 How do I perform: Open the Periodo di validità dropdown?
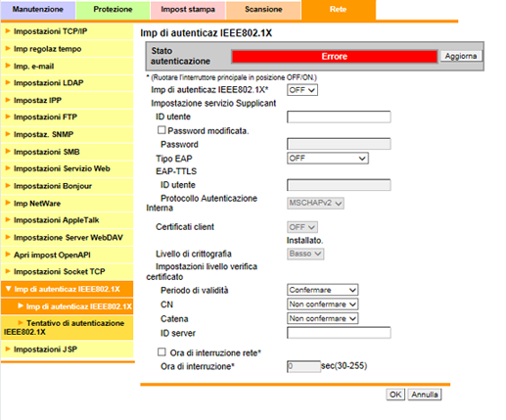322,290
